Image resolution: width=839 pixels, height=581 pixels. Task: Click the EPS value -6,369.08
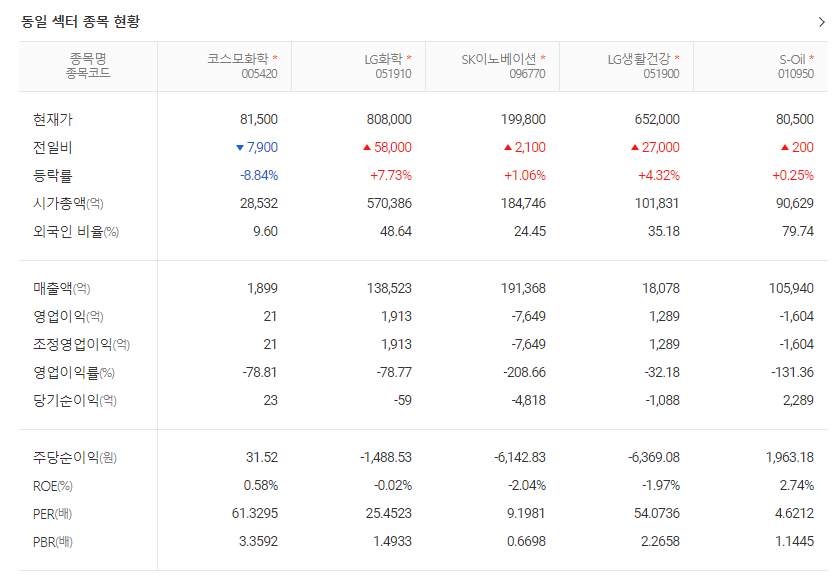coord(654,457)
